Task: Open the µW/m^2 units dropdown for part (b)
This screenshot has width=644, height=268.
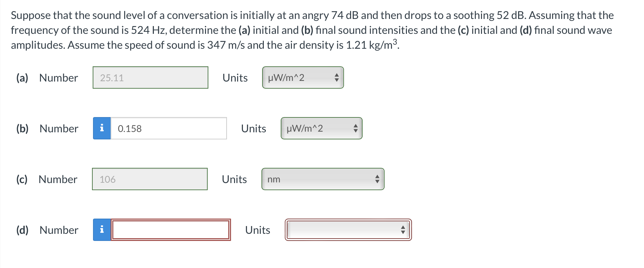Action: click(x=321, y=128)
